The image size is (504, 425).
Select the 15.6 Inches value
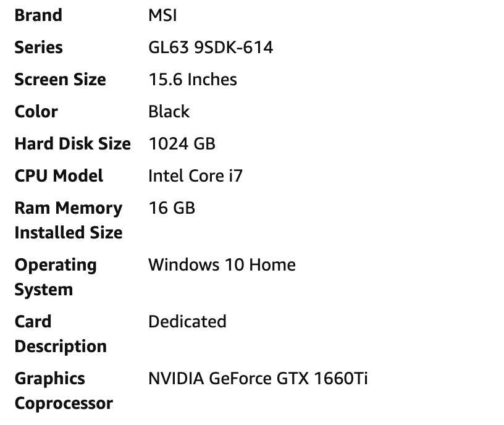[x=193, y=80]
